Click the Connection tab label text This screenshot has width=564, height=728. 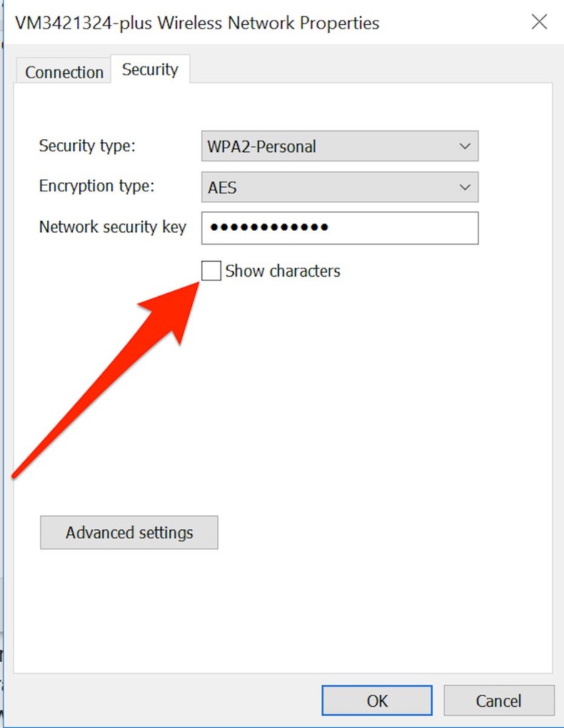coord(63,71)
